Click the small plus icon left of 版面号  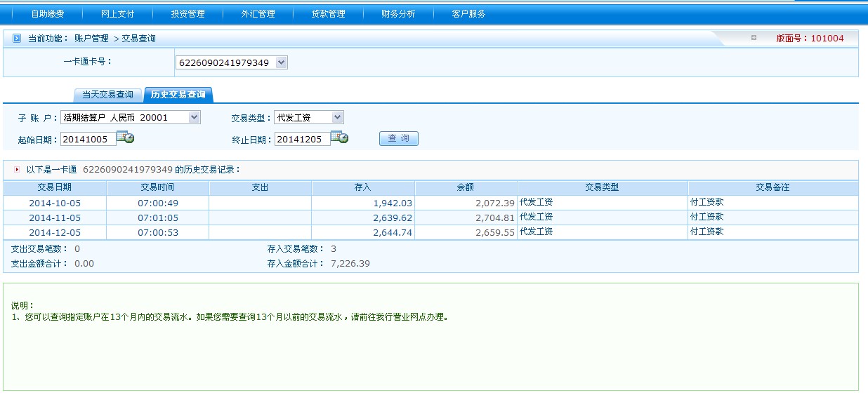(x=754, y=38)
